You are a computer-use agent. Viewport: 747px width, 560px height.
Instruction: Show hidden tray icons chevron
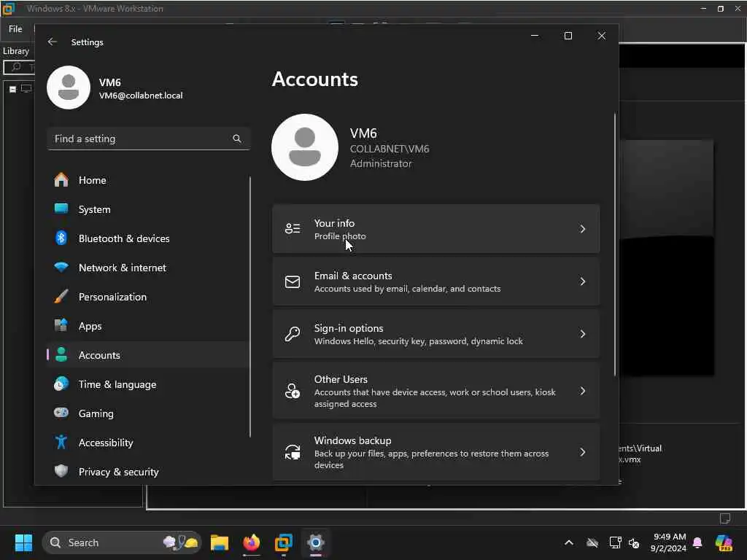point(569,542)
